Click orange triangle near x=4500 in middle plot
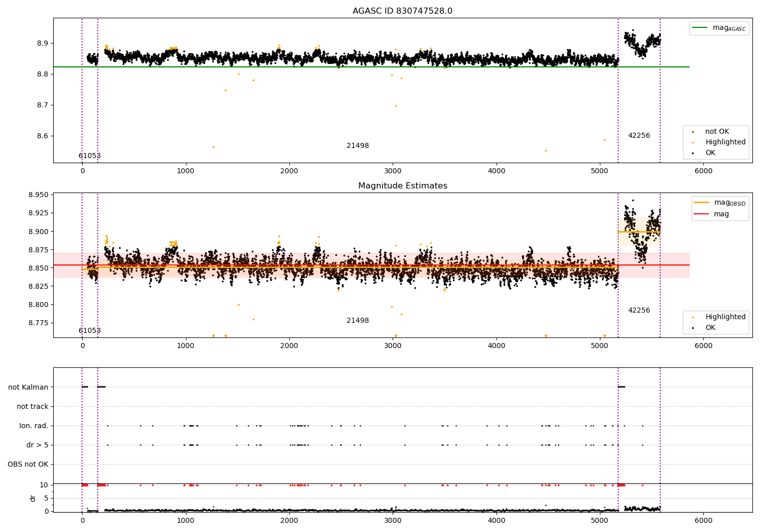The height and width of the screenshot is (532, 760). tap(546, 336)
